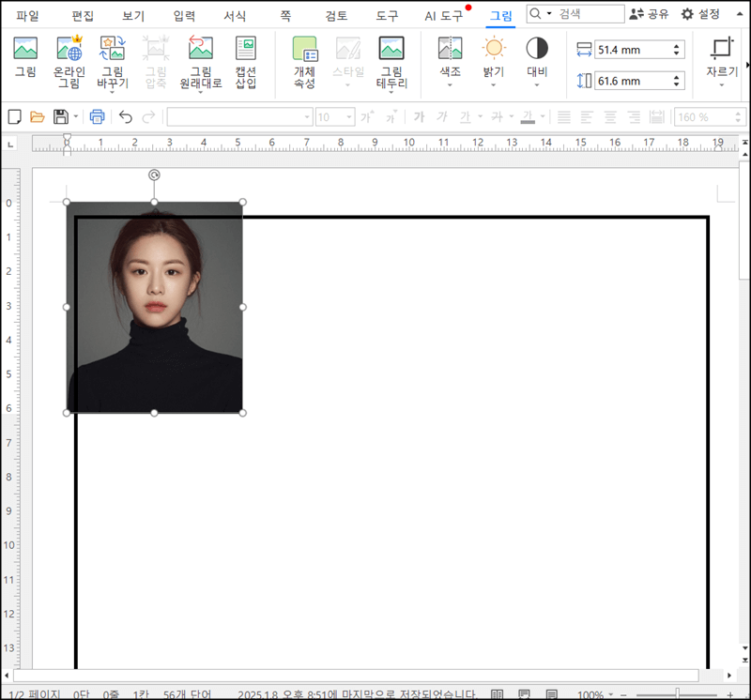Screen dimensions: 751x700
Task: Click the zoom in plus button
Action: pyautogui.click(x=730, y=694)
